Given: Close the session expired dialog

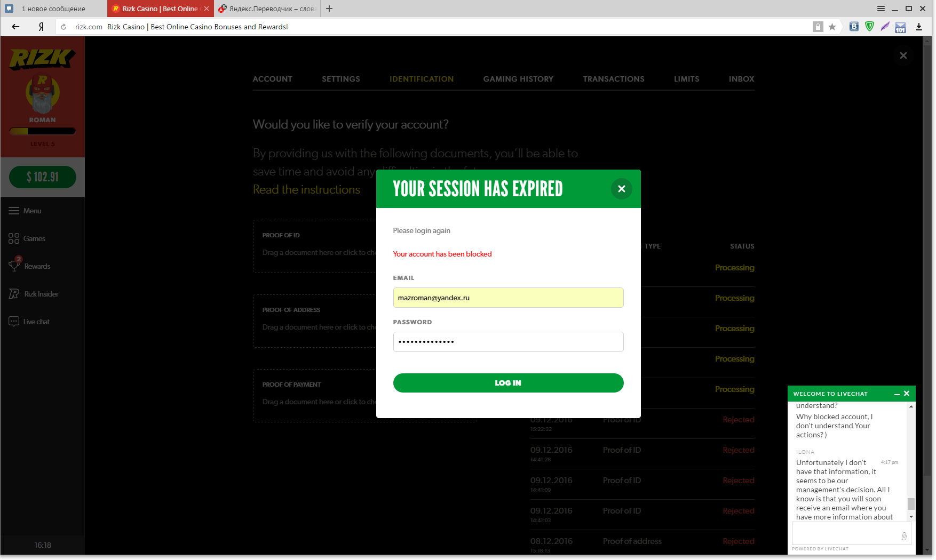Looking at the screenshot, I should pos(621,189).
